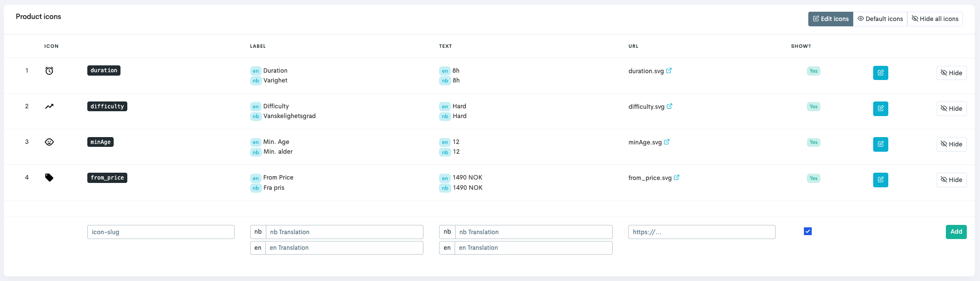Viewport: 980px width, 281px height.
Task: Click the edit icon for from_price row
Action: pyautogui.click(x=880, y=180)
